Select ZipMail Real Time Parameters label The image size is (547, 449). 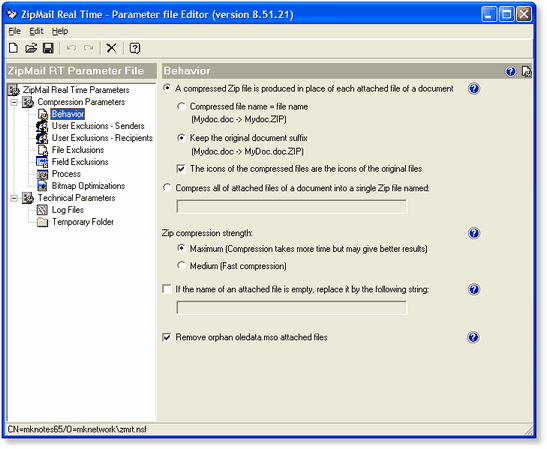tap(76, 90)
